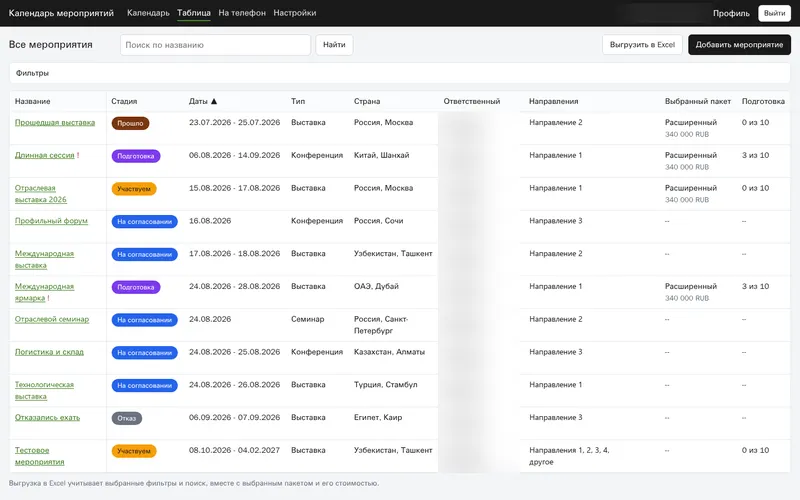Open the Отказались ехать event link
This screenshot has width=800, height=500.
click(x=47, y=417)
